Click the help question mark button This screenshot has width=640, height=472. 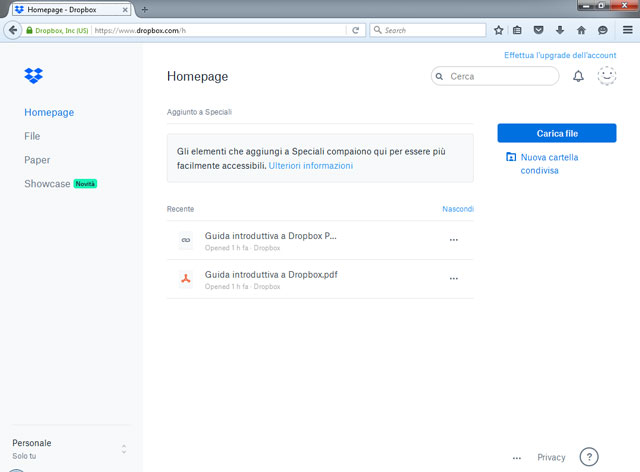click(589, 457)
